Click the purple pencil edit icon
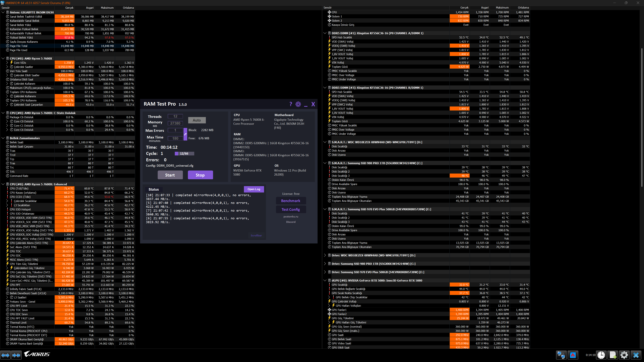 [185, 134]
